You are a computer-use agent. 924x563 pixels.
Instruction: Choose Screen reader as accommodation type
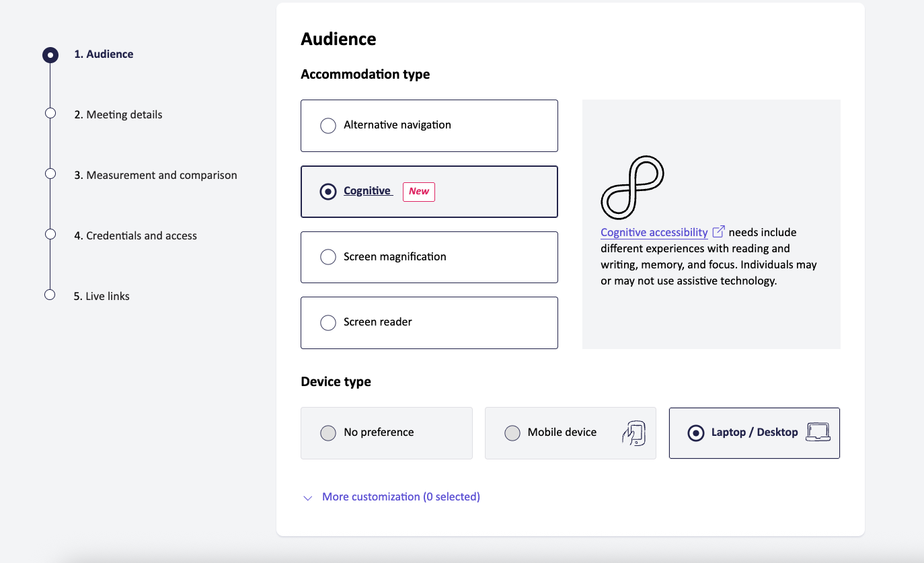pyautogui.click(x=328, y=322)
